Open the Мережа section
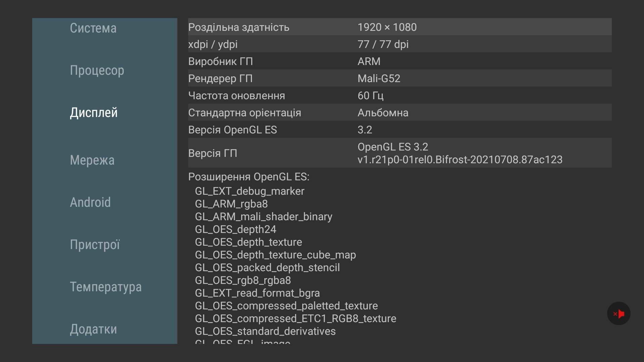Viewport: 644px width, 362px height. point(92,160)
